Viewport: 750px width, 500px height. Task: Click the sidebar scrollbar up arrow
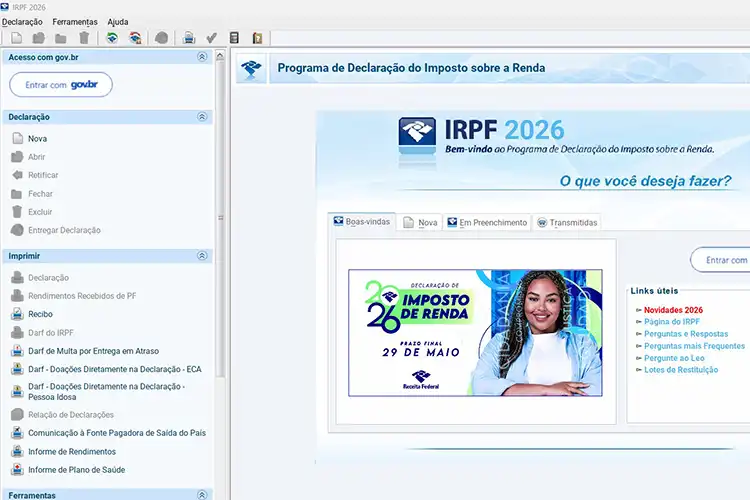coord(220,56)
